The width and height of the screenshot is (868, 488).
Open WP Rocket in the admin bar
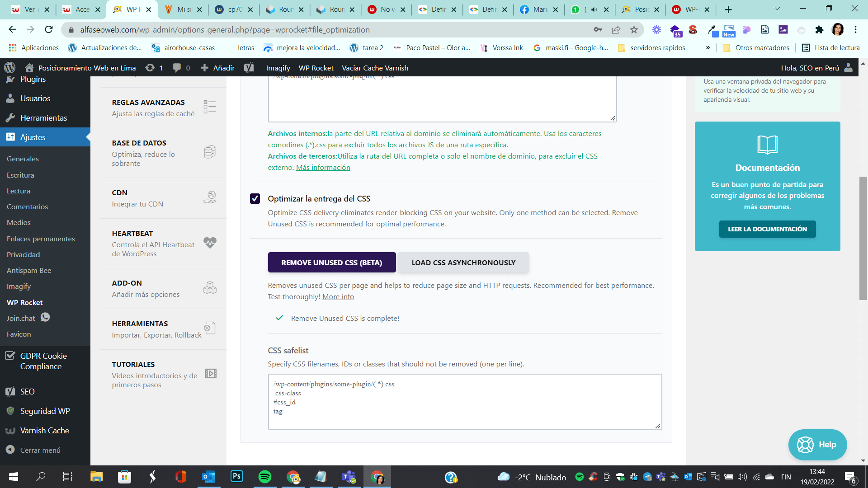(x=316, y=68)
